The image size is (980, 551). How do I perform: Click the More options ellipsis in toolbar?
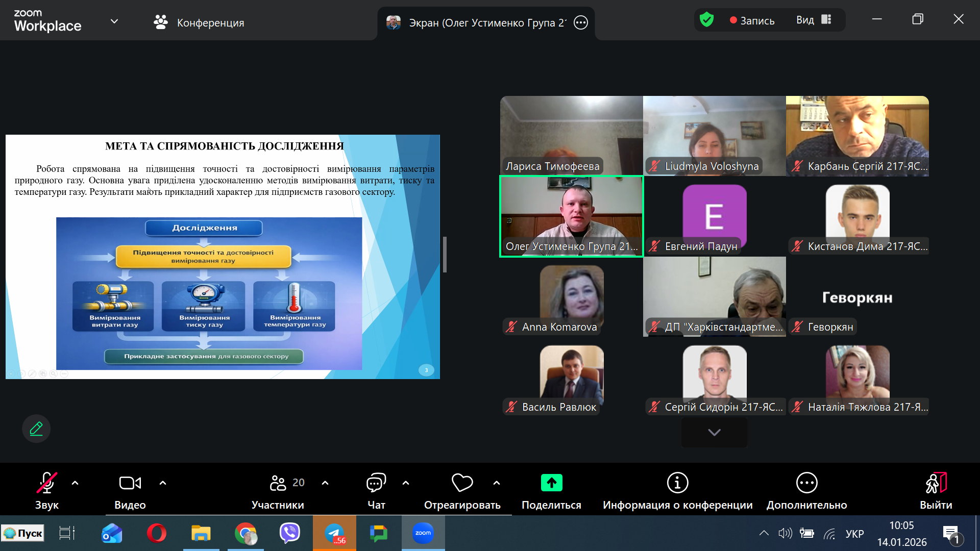(x=806, y=483)
